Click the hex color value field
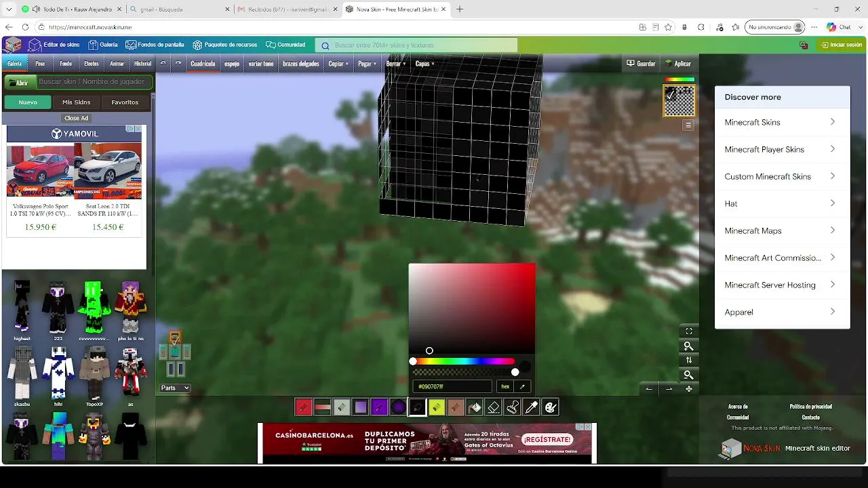The width and height of the screenshot is (868, 488). click(453, 386)
